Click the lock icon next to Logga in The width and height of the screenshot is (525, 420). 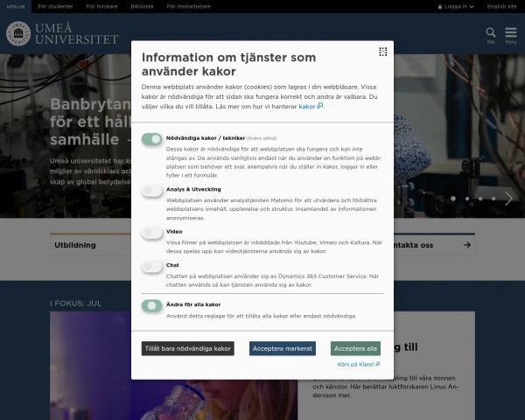point(440,7)
